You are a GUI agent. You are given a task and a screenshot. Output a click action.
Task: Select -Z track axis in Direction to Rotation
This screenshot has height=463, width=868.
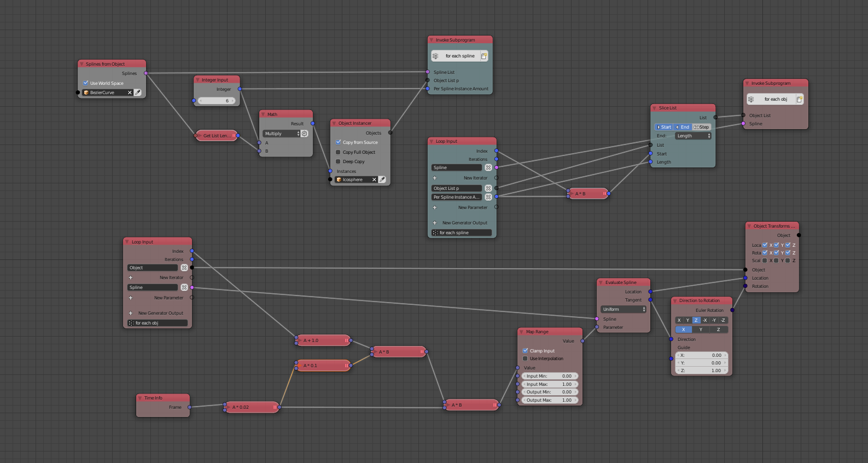(723, 320)
